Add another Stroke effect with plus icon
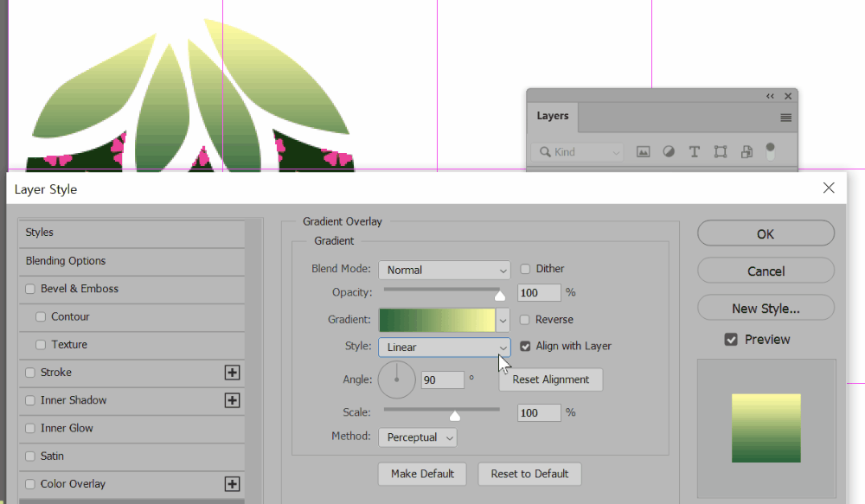 232,373
